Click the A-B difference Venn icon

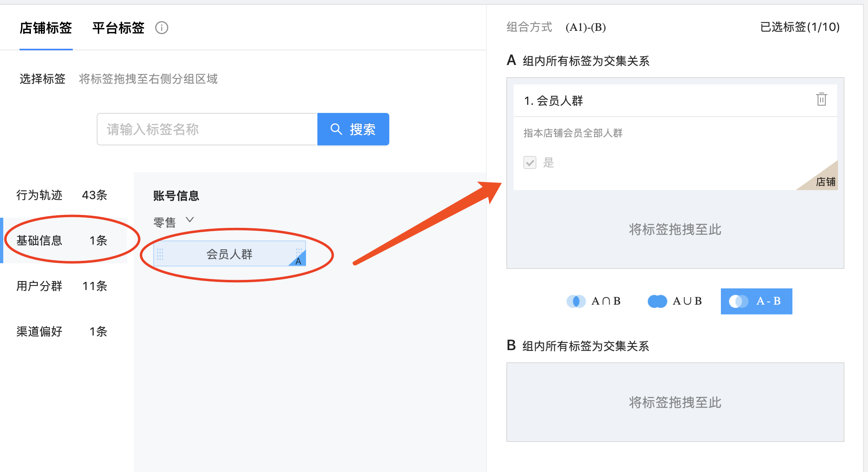(738, 301)
